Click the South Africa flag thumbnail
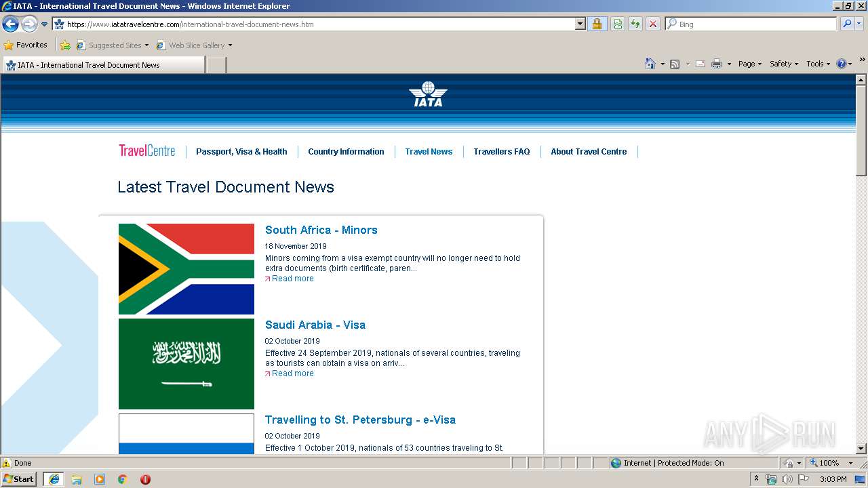 click(x=186, y=269)
